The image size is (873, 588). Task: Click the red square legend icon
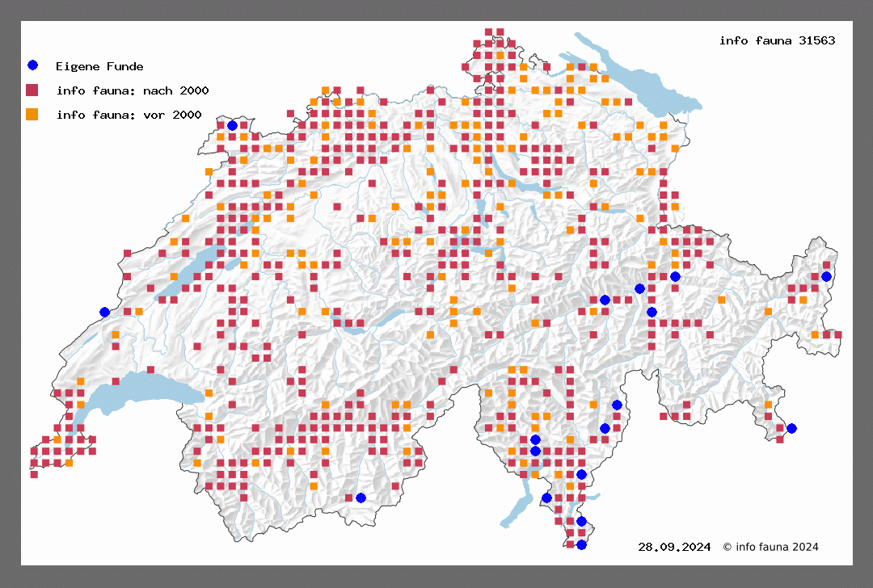pyautogui.click(x=32, y=90)
